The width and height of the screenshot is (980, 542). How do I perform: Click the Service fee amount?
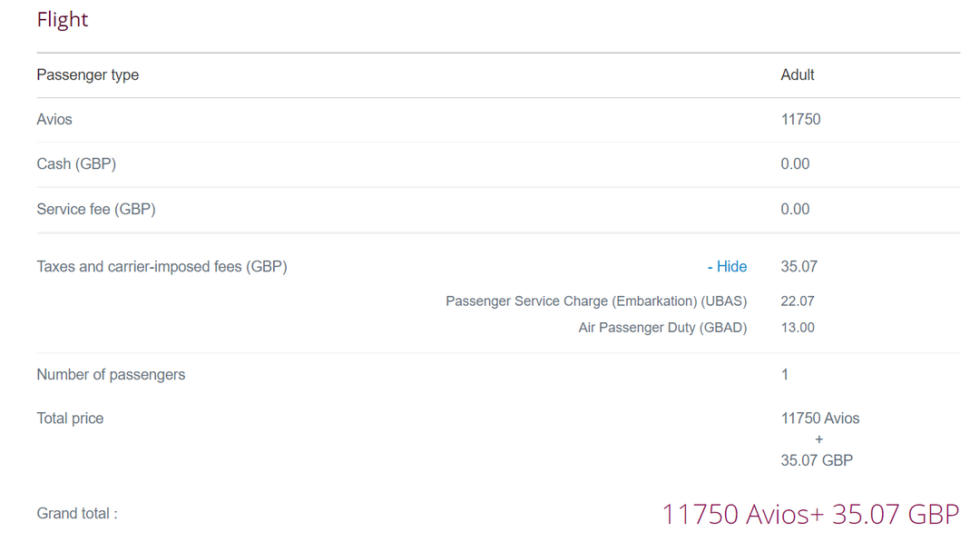(795, 209)
